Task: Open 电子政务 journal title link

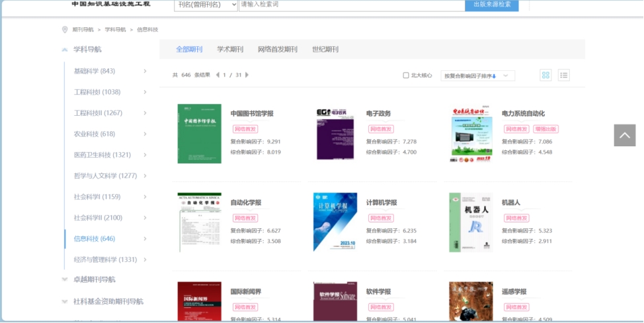Action: pyautogui.click(x=379, y=114)
